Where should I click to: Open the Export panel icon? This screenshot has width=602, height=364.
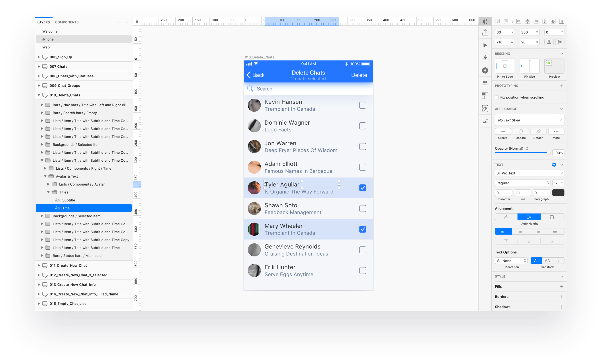[485, 32]
